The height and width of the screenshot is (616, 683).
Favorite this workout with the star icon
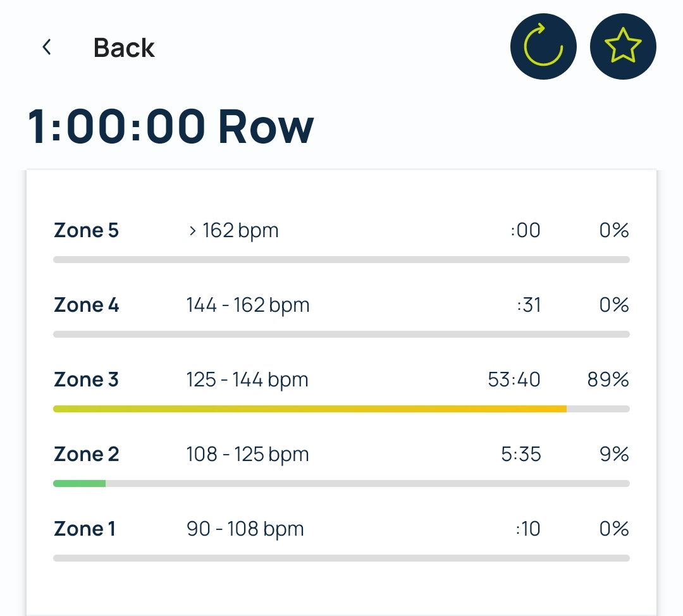coord(623,47)
